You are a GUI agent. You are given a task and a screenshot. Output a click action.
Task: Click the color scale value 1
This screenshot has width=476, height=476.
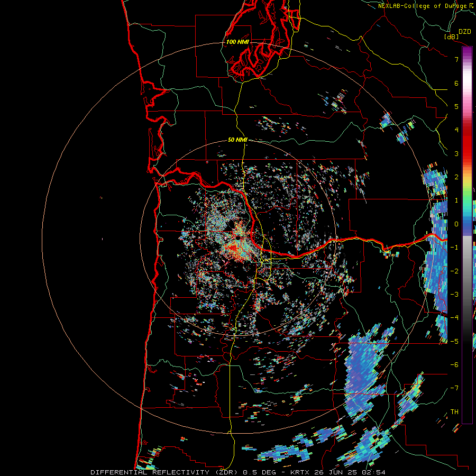(456, 200)
